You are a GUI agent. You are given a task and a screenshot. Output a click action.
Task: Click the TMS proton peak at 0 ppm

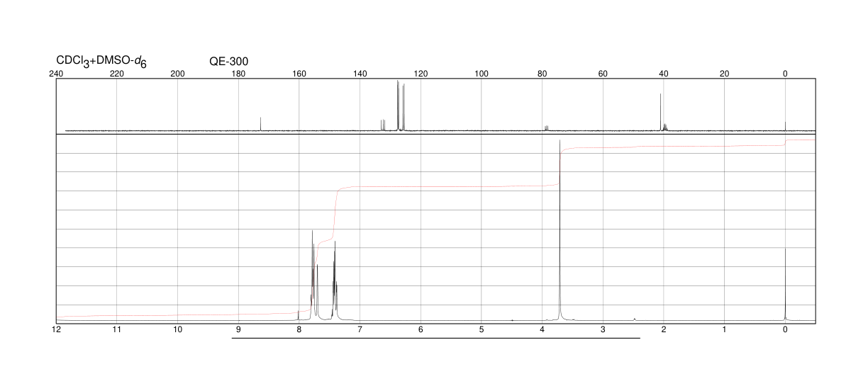pyautogui.click(x=785, y=284)
